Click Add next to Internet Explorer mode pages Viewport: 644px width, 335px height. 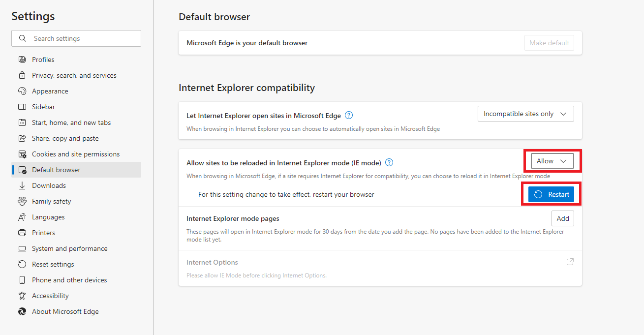(x=562, y=218)
